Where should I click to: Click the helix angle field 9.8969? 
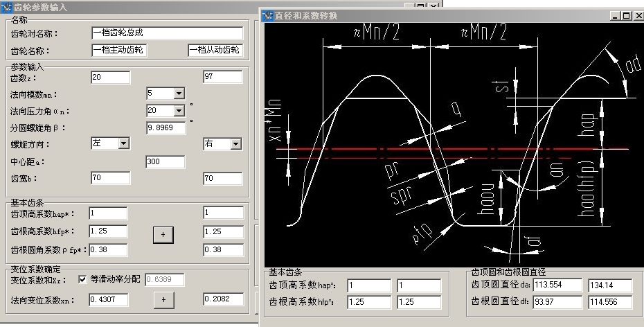click(x=166, y=127)
